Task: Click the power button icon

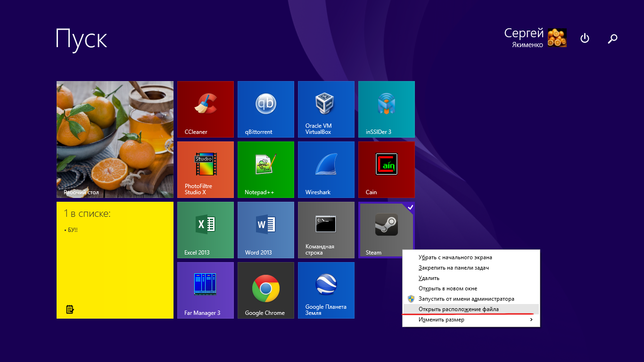Action: pos(585,38)
